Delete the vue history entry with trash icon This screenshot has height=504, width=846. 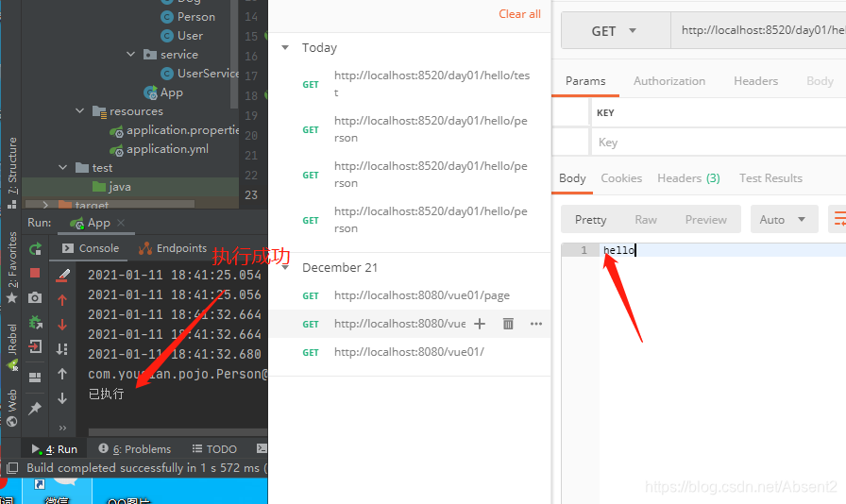pyautogui.click(x=508, y=324)
